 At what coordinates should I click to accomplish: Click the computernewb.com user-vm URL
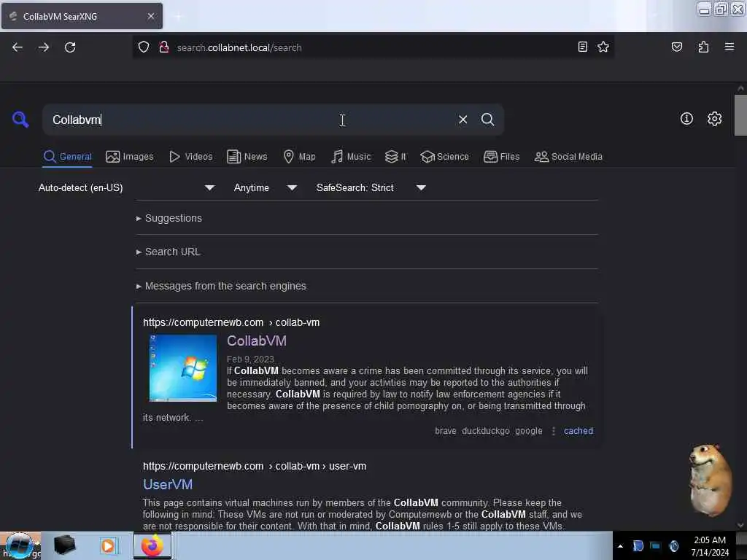tap(255, 466)
